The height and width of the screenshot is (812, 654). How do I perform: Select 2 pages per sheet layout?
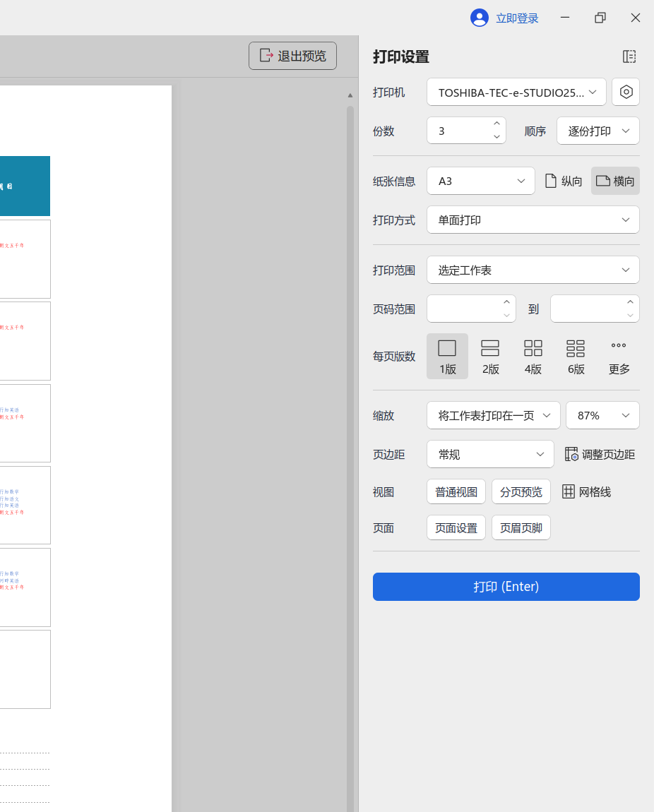[x=490, y=357]
